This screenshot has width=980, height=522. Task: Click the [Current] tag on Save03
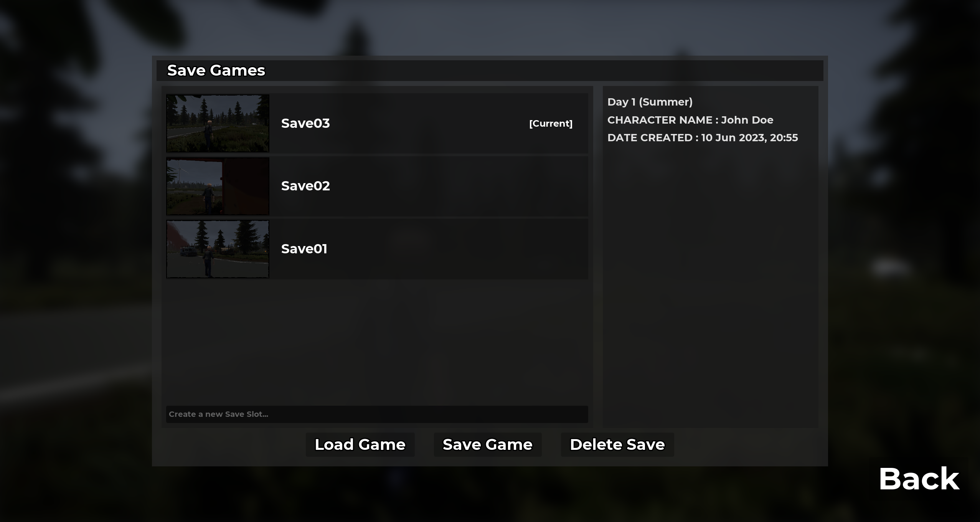(x=551, y=124)
